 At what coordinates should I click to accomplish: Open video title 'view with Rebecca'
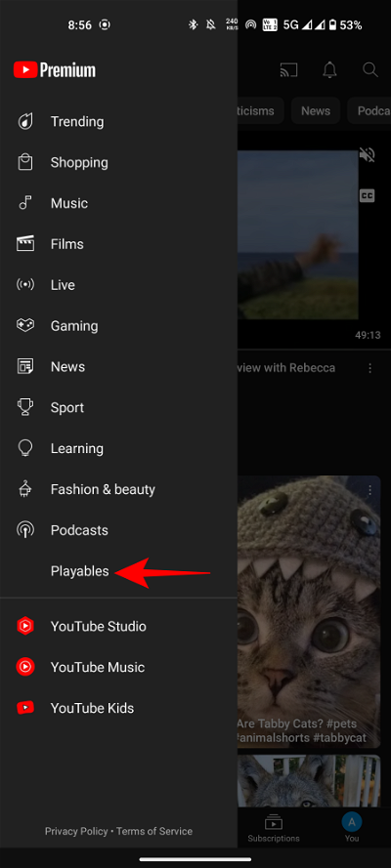point(286,367)
